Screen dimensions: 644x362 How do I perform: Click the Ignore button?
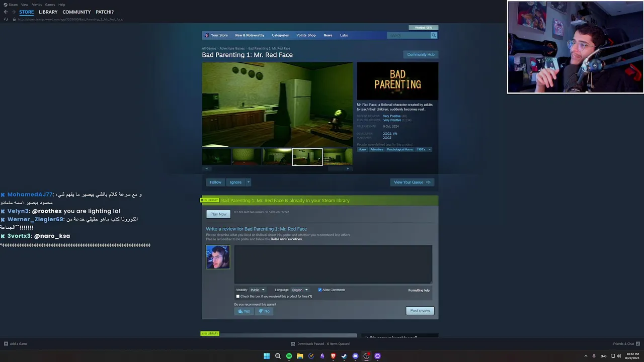tap(236, 182)
